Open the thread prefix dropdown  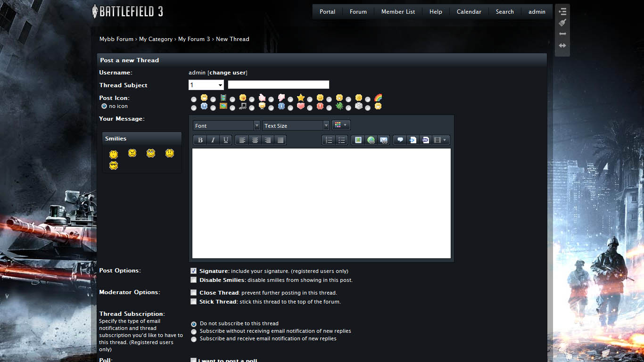pos(206,85)
